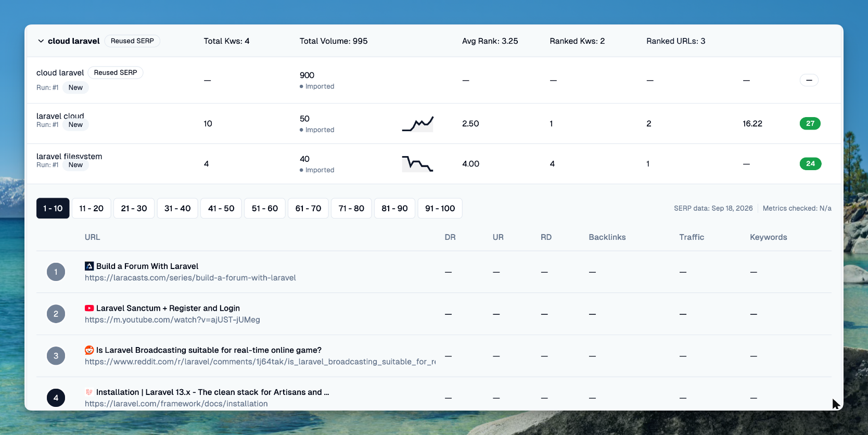The image size is (868, 435).
Task: Jump to results 91 - 100
Action: click(440, 208)
